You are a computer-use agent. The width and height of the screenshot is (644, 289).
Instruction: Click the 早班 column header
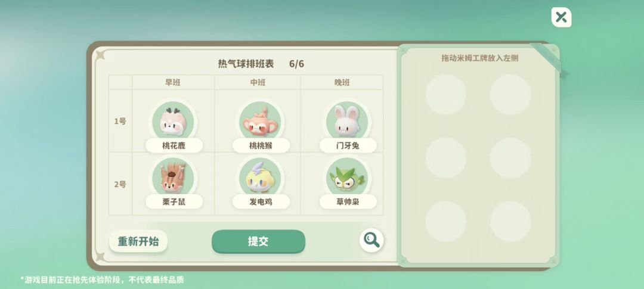(173, 82)
